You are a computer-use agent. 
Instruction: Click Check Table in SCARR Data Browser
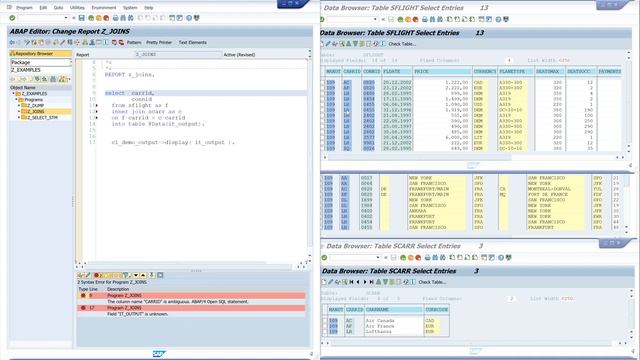tap(432, 282)
